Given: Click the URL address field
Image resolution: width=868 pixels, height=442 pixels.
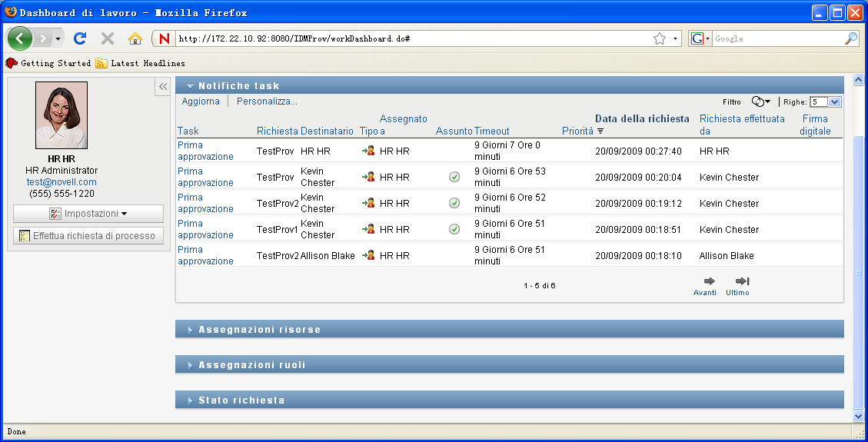Looking at the screenshot, I should [x=412, y=38].
